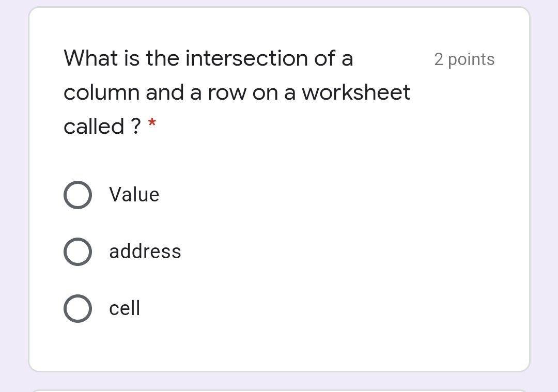Viewport: 558px width, 392px height.
Task: Click the top edge of the question card
Action: (279, 7)
